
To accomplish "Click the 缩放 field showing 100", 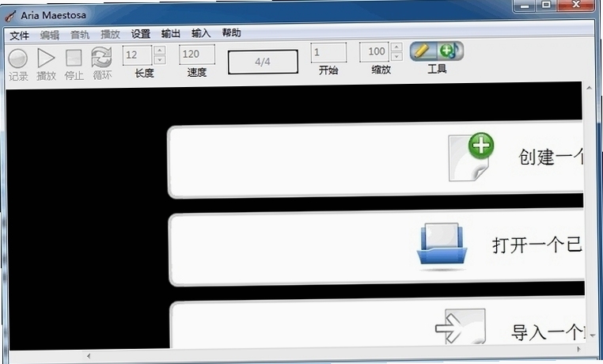I will tap(374, 51).
